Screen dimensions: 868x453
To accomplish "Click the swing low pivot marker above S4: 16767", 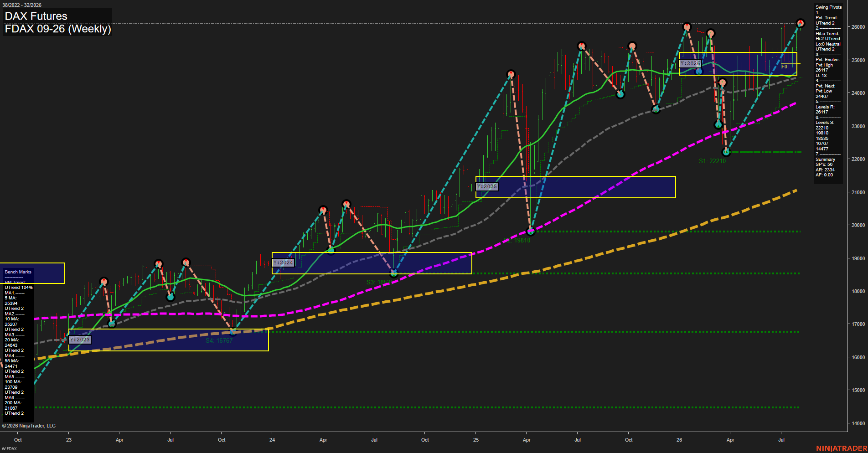I will pyautogui.click(x=233, y=332).
